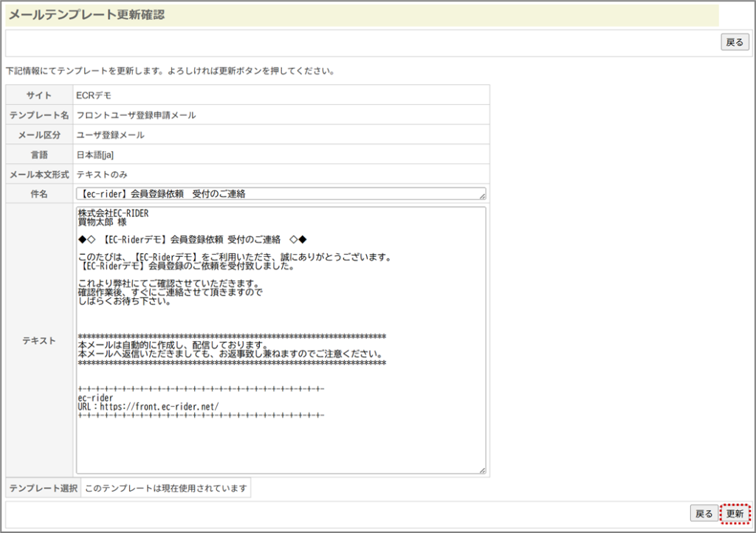Click the テキストのみ format value
The width and height of the screenshot is (756, 533).
pyautogui.click(x=102, y=175)
